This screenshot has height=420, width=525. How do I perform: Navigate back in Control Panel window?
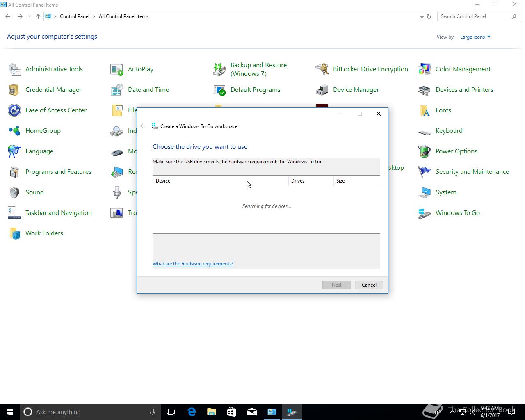(8, 16)
